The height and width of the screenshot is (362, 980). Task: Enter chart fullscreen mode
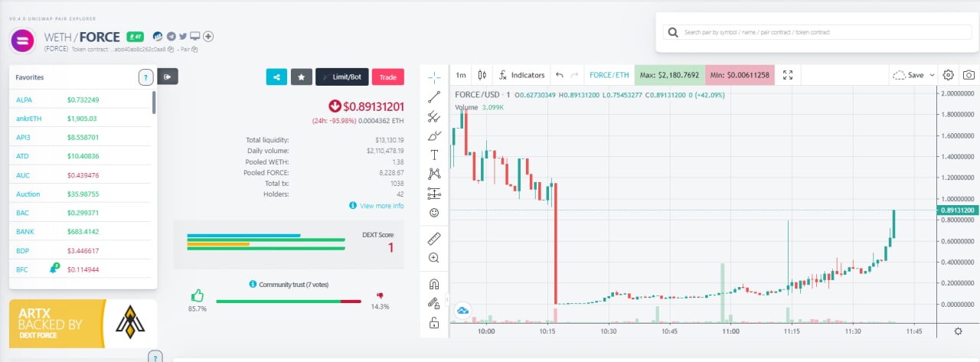[788, 75]
